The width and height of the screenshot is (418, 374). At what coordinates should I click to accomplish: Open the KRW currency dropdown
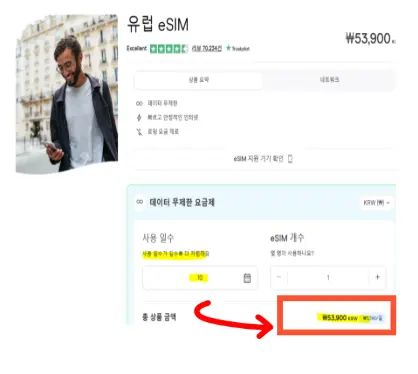pyautogui.click(x=376, y=203)
